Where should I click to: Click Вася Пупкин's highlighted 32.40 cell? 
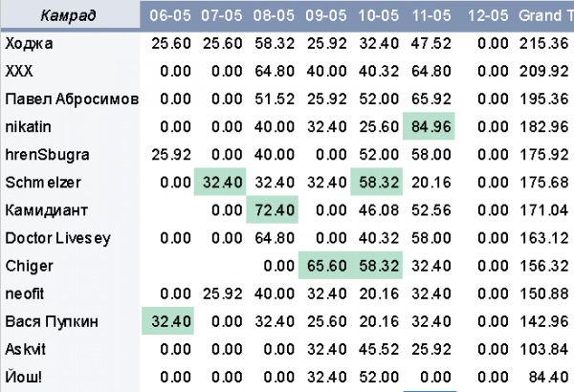[167, 320]
